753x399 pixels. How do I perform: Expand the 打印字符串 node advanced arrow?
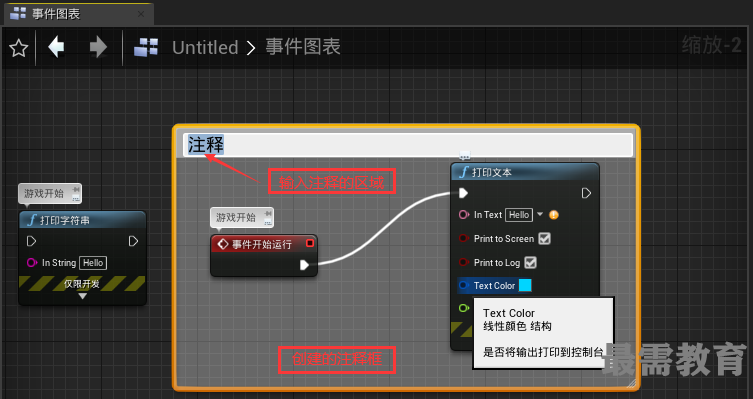pyautogui.click(x=83, y=296)
